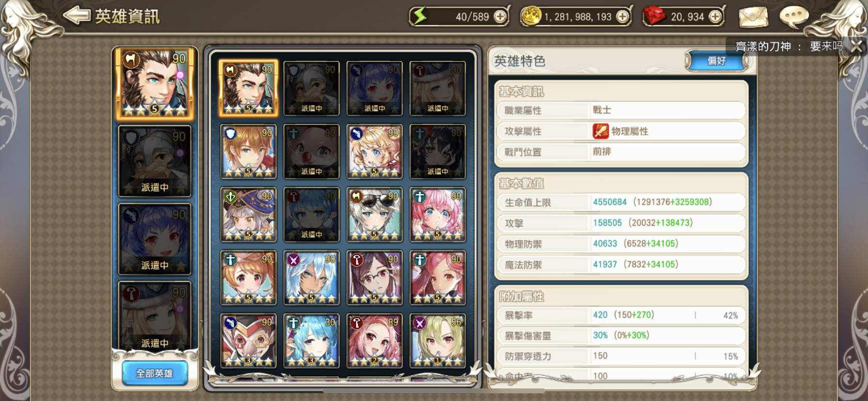Click the 物理屬性 attack attribute sword icon

click(x=601, y=131)
